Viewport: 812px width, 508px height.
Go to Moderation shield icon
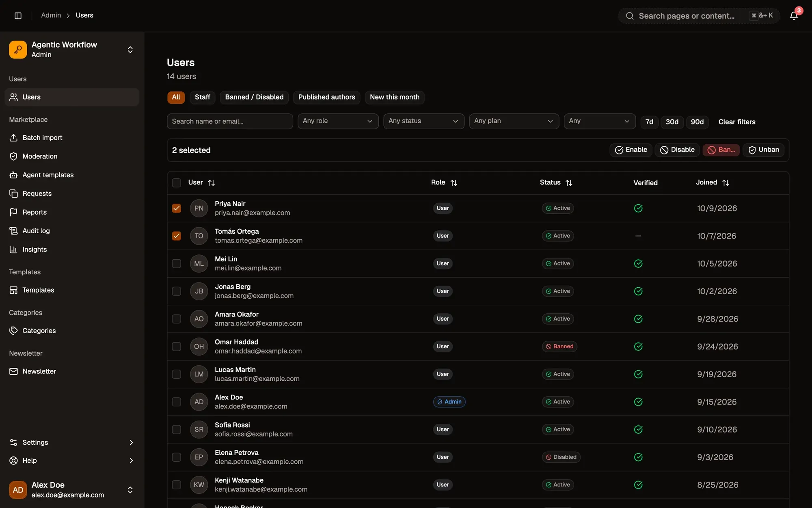click(13, 156)
